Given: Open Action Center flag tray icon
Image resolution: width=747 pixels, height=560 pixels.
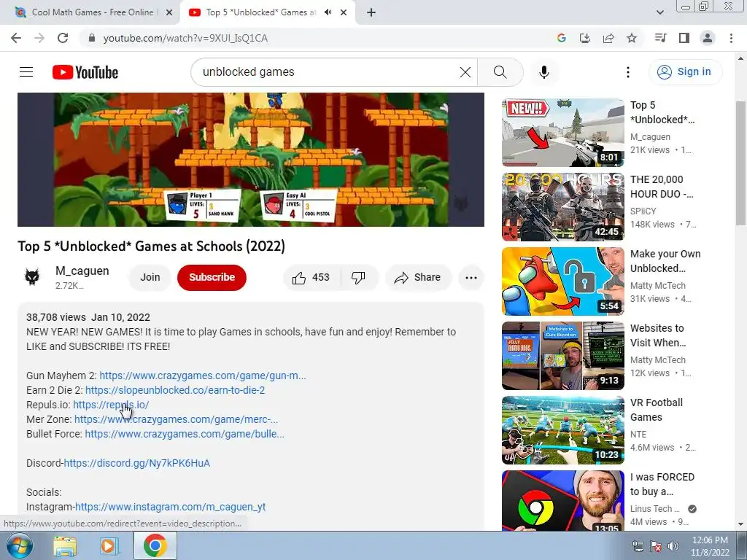Looking at the screenshot, I should pos(656,546).
